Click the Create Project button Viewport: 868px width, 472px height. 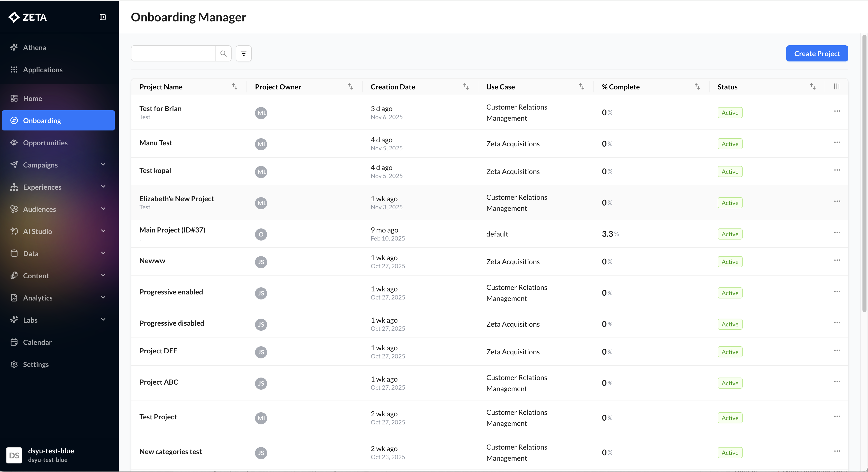(x=817, y=54)
